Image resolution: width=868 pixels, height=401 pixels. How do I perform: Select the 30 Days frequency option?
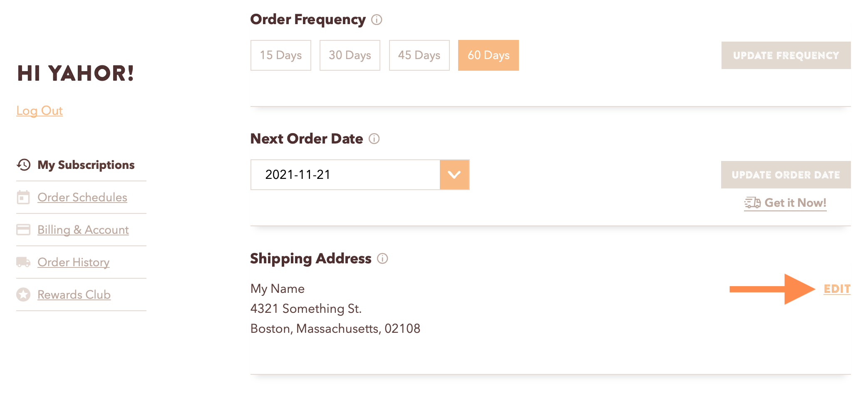click(350, 55)
